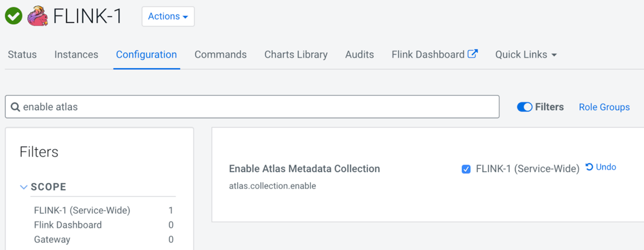Collapse the SCOPE filter section
The width and height of the screenshot is (644, 250).
click(x=24, y=187)
